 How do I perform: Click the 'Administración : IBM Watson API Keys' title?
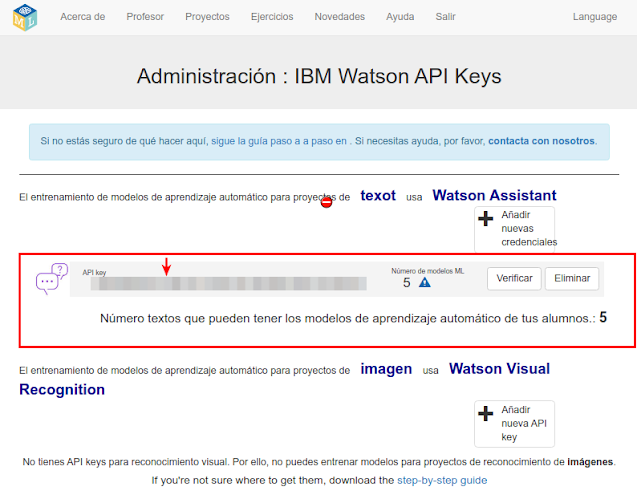tap(319, 76)
